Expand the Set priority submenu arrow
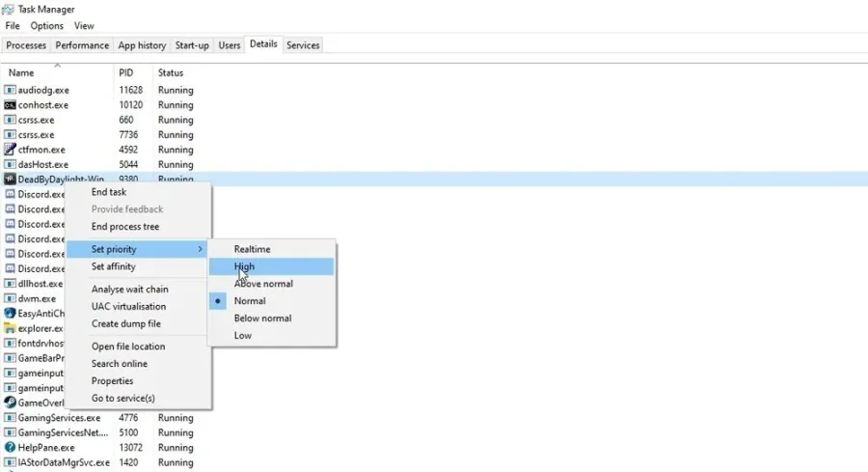 point(200,249)
